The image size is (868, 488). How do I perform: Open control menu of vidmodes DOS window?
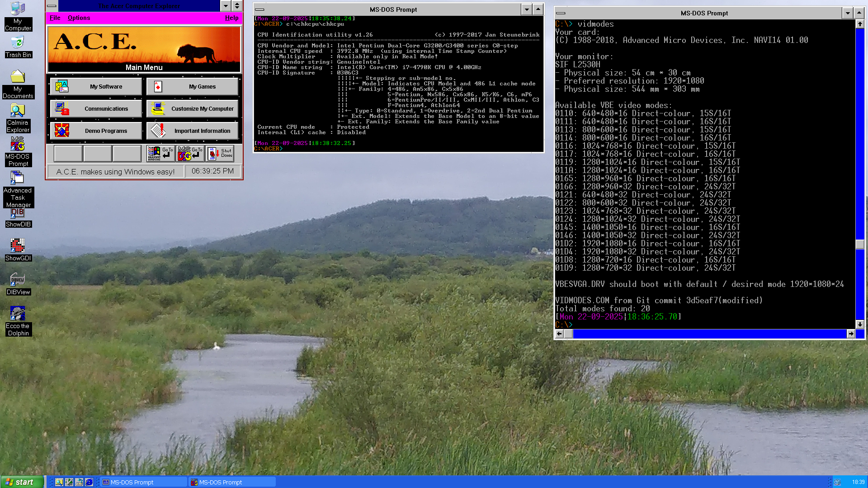point(561,13)
